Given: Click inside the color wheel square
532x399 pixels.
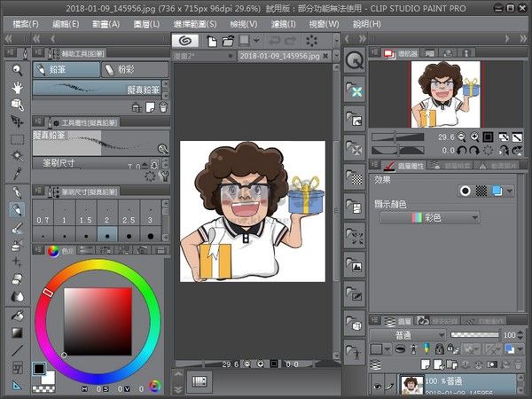Looking at the screenshot, I should click(98, 321).
